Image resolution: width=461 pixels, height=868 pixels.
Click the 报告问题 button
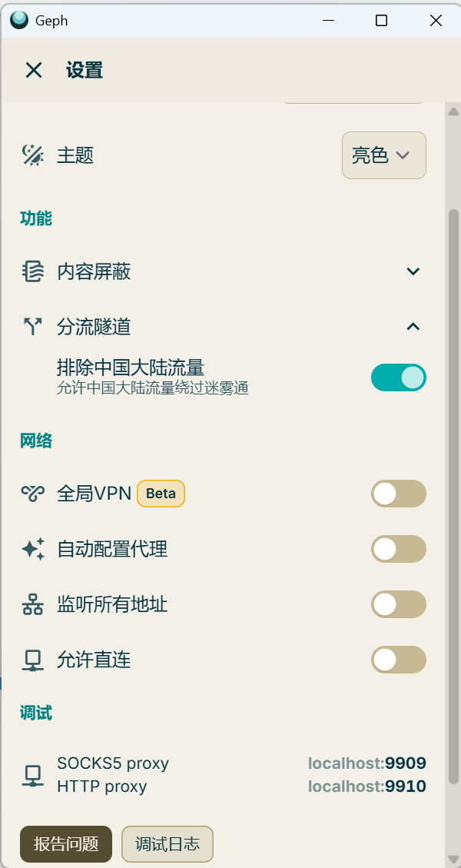pos(66,843)
